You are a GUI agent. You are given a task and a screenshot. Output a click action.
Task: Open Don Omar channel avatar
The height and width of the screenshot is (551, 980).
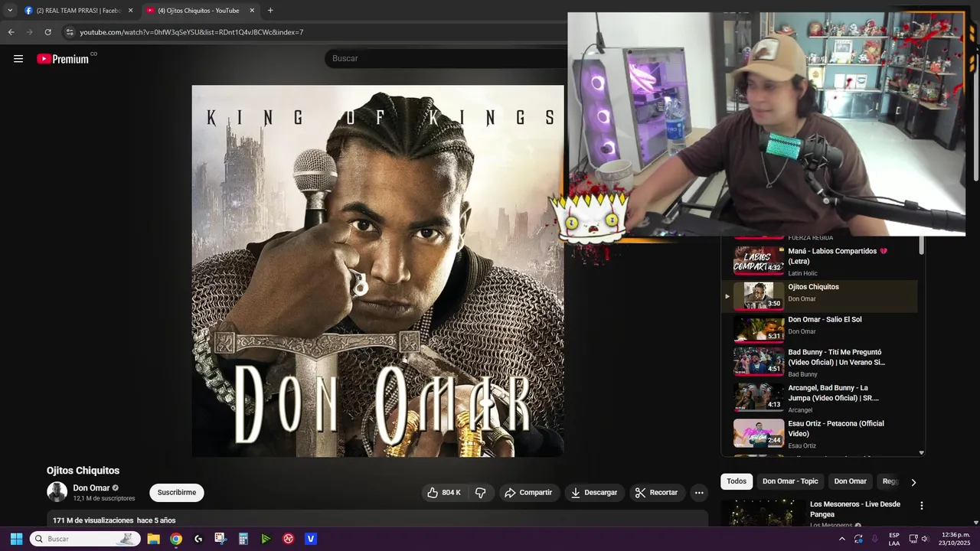57,492
